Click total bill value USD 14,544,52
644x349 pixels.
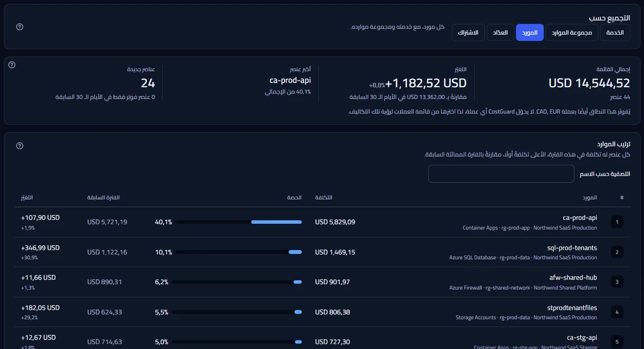point(589,83)
